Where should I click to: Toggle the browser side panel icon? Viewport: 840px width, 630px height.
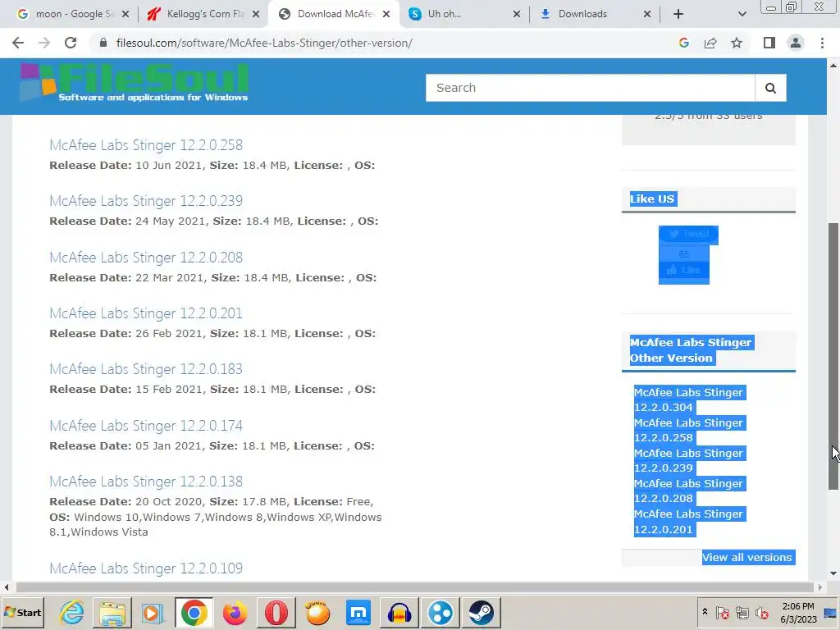pyautogui.click(x=769, y=43)
